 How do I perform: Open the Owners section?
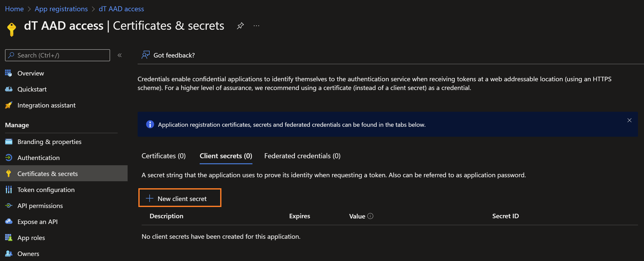click(28, 253)
